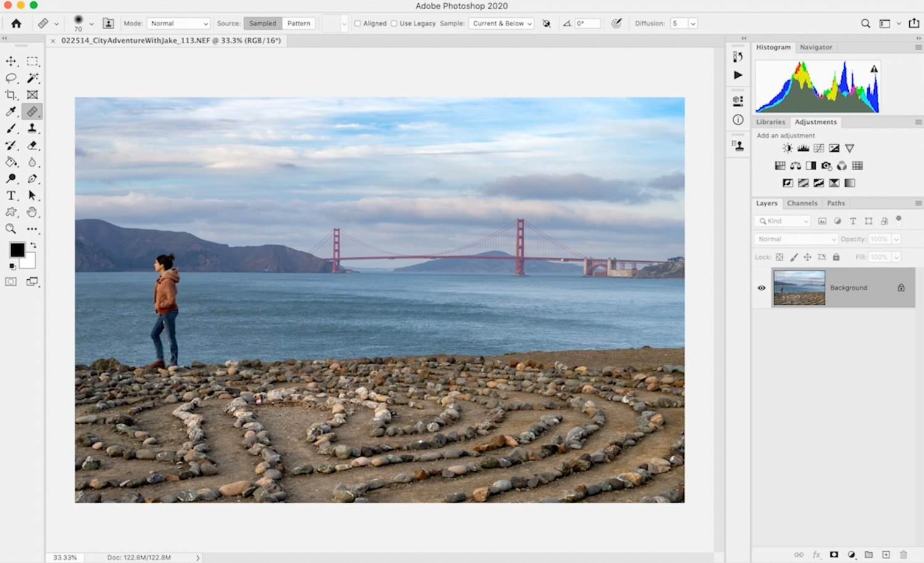
Task: Hide the Background layer with eye icon
Action: (x=761, y=288)
